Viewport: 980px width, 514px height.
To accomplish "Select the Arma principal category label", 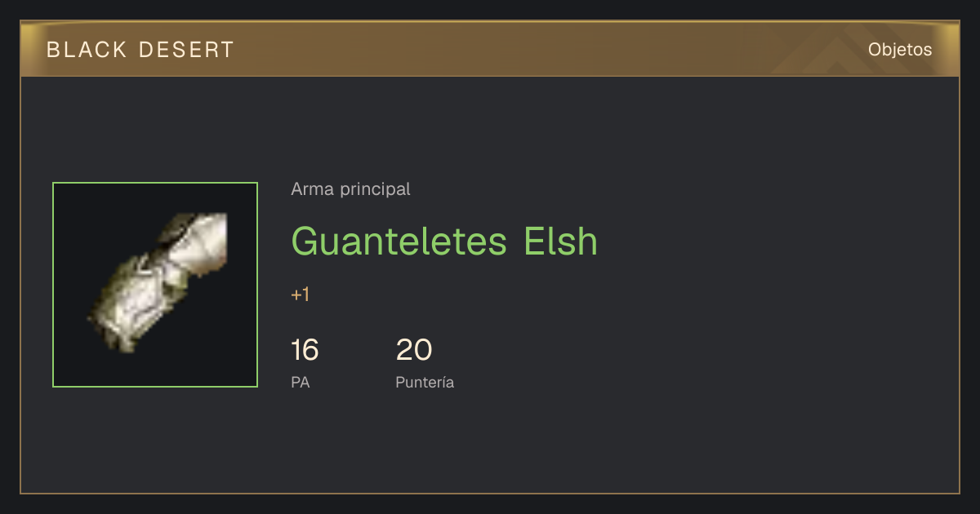I will [350, 189].
